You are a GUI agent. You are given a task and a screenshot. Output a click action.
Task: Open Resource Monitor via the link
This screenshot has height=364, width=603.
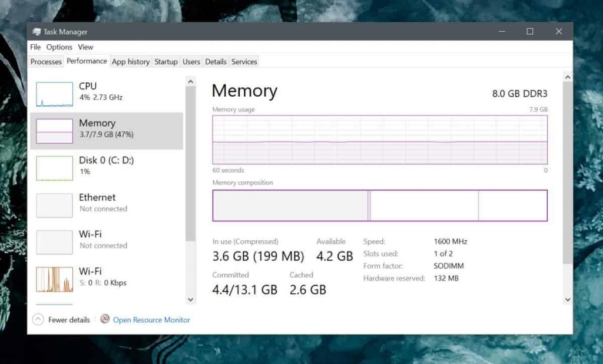(151, 319)
